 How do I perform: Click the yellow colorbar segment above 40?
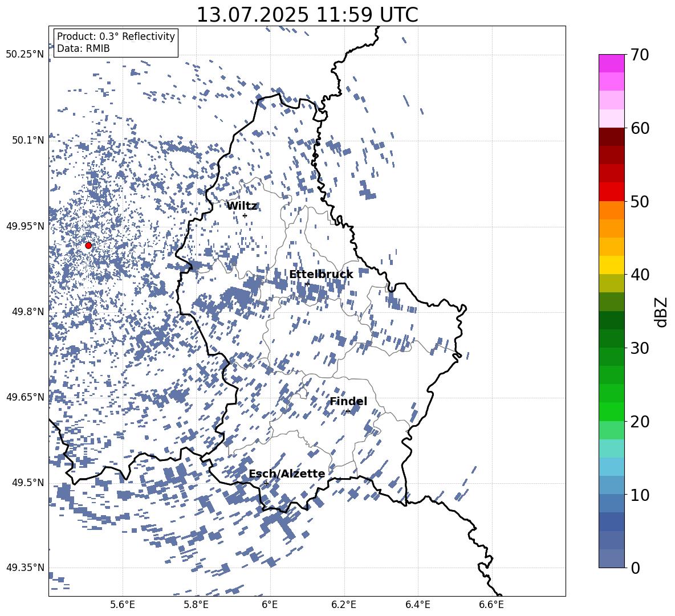pos(611,265)
